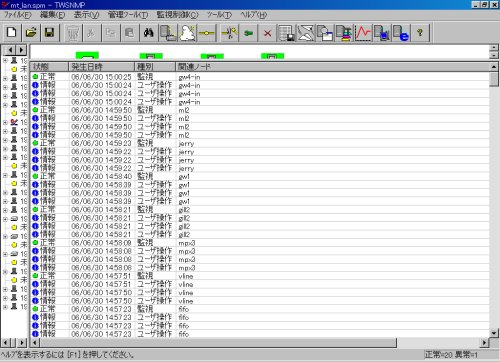This screenshot has width=500, height=362.
Task: Open the red line graph icon
Action: 363,33
